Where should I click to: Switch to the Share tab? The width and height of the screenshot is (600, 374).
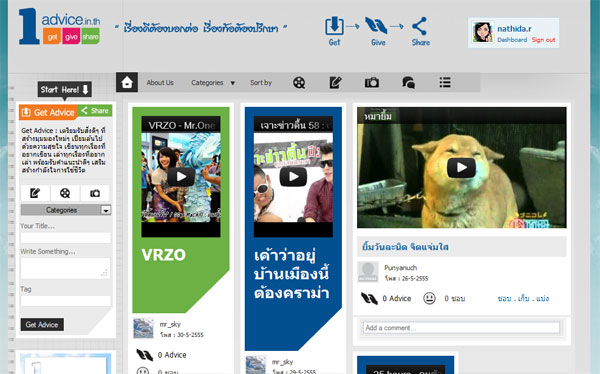tap(95, 111)
